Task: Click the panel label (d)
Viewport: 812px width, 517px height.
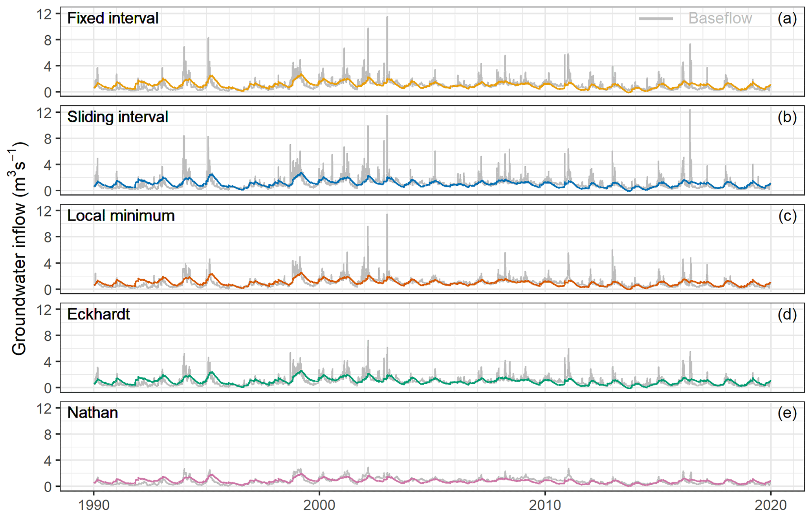Action: click(787, 314)
